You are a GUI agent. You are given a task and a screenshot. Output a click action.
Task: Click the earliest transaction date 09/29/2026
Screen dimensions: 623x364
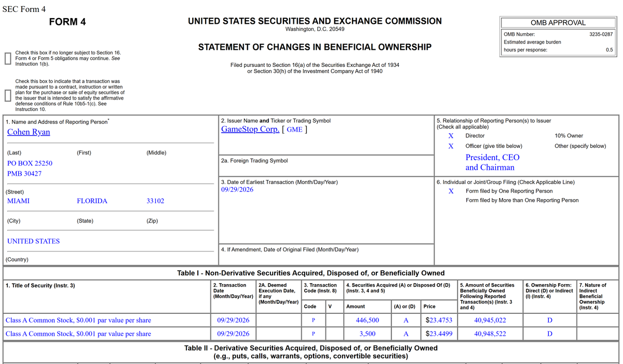[x=237, y=190]
